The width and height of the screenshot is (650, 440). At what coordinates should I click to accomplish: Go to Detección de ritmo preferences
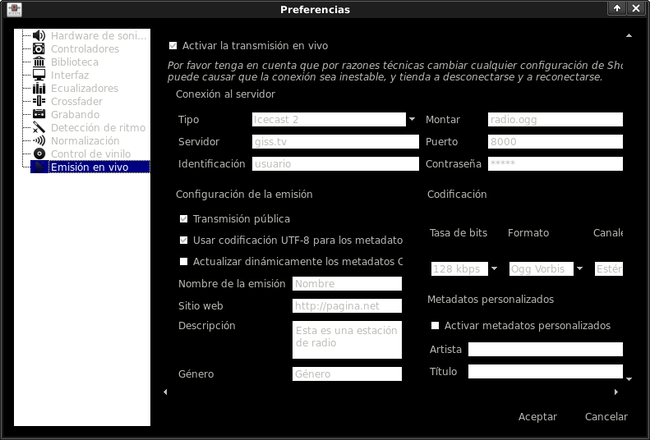coord(96,127)
